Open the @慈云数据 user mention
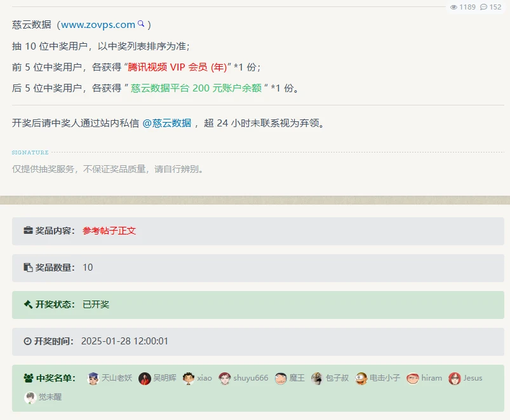Screen dimensions: 510x420 point(166,123)
